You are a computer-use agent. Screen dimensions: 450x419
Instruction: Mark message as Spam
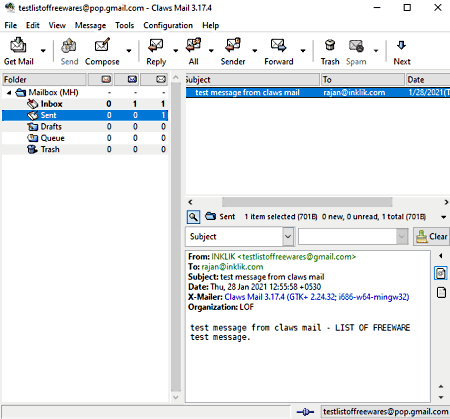coord(356,51)
